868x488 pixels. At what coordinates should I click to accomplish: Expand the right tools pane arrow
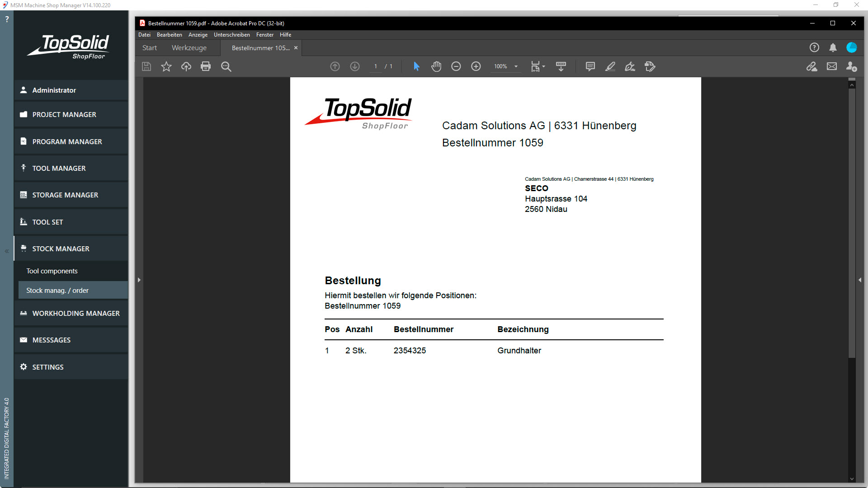pyautogui.click(x=859, y=280)
